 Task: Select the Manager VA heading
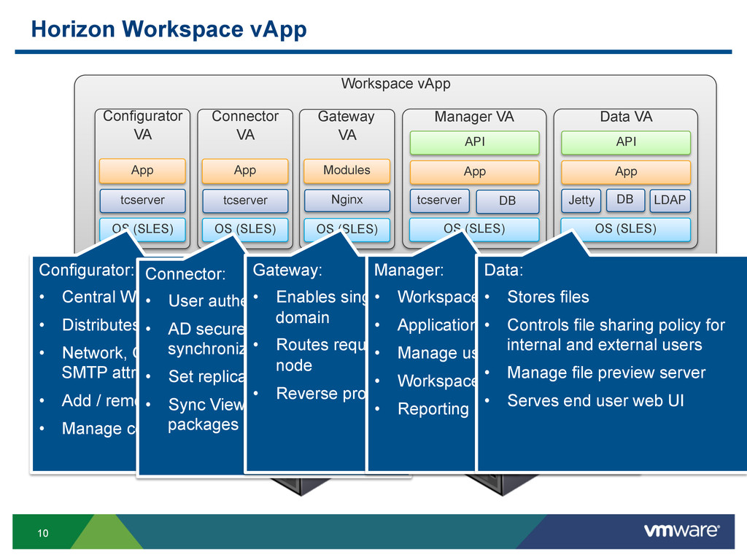point(474,117)
